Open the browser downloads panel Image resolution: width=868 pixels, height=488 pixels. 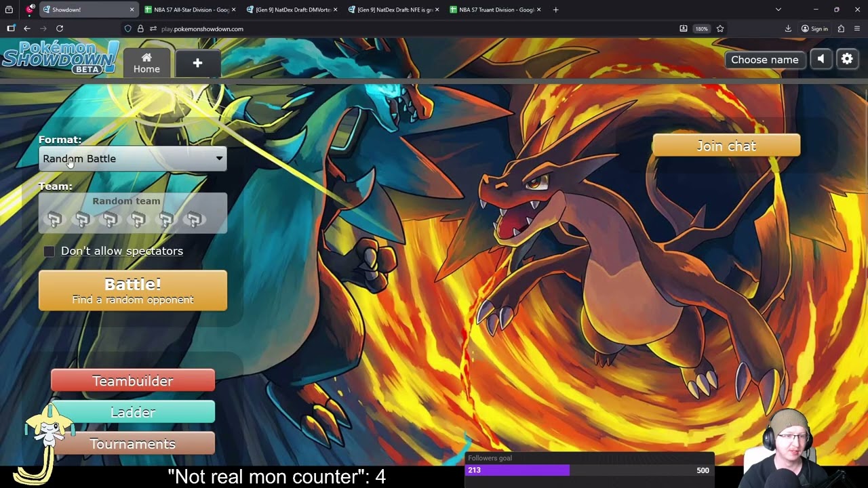tap(788, 28)
